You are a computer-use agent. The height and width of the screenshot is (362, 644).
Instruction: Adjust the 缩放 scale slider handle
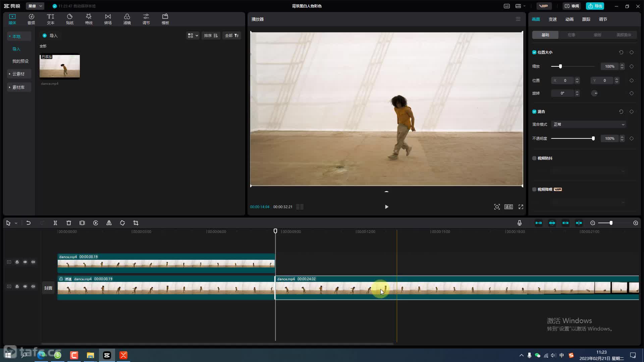[x=560, y=66]
